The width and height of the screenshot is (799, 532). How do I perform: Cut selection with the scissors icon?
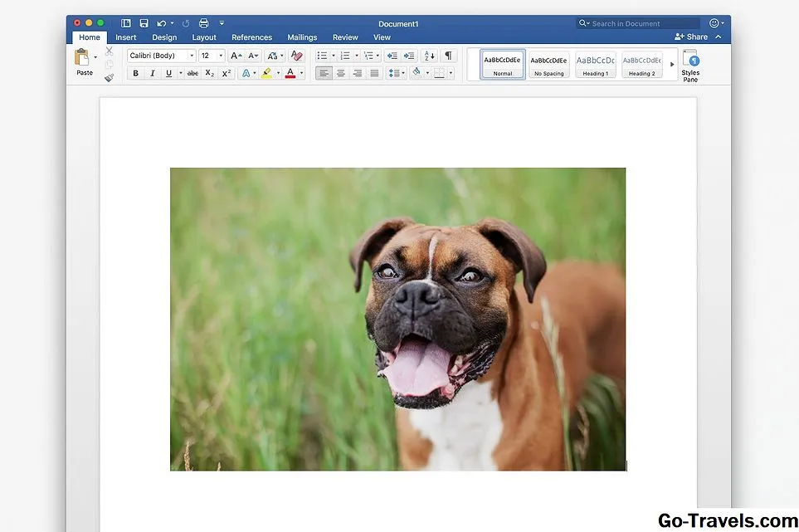coord(109,51)
